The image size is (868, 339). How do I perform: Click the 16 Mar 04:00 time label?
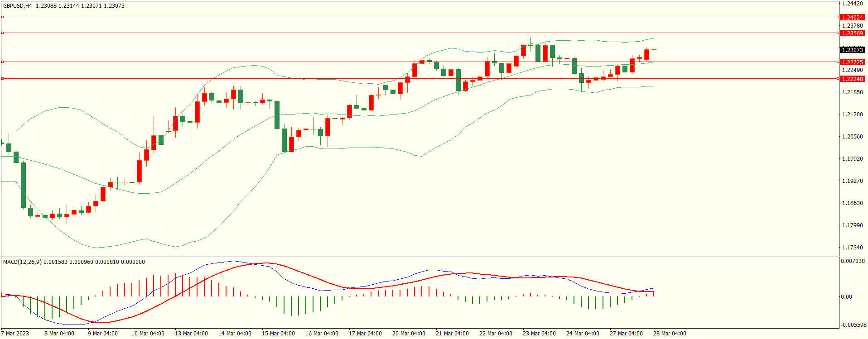(322, 334)
